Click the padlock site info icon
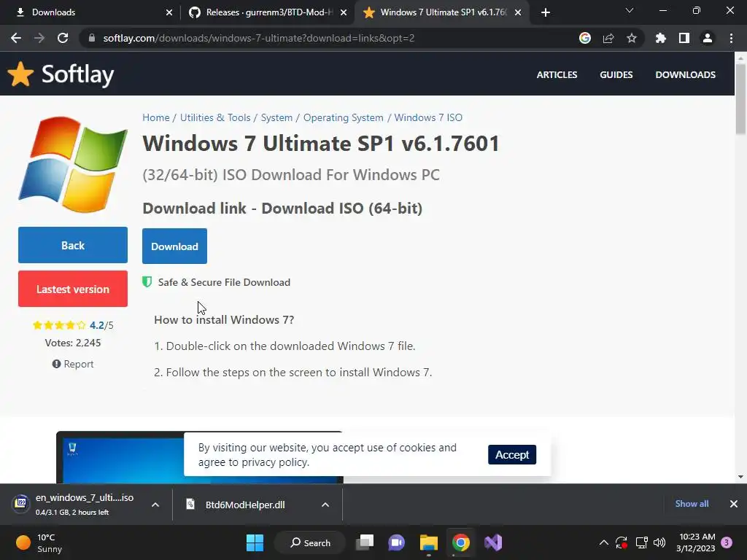Screen dimensions: 747x560 click(92, 38)
